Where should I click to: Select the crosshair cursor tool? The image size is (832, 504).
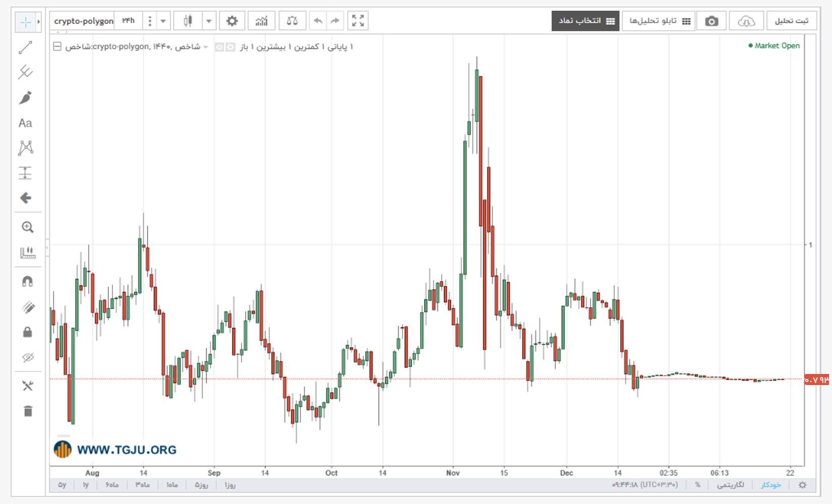click(x=25, y=22)
